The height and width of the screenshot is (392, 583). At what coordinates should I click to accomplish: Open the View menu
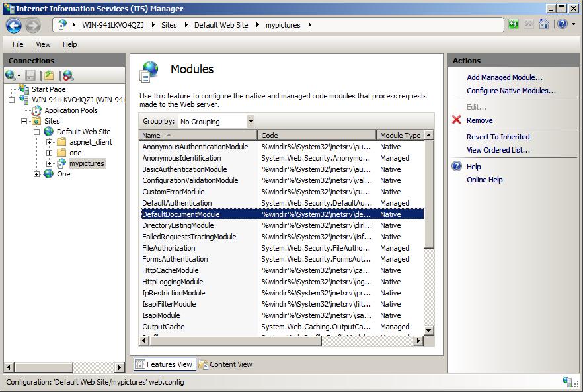(x=43, y=44)
